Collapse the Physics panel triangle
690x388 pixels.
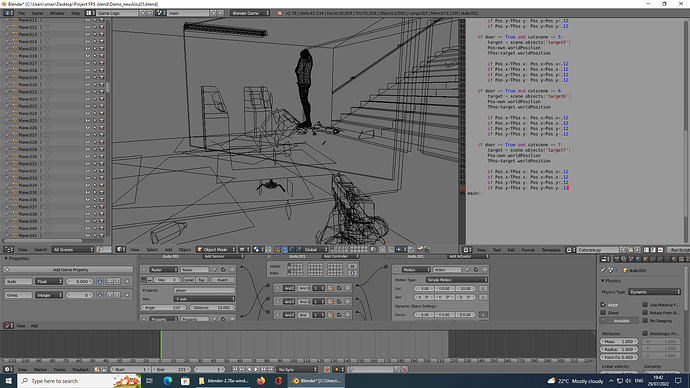tap(603, 281)
